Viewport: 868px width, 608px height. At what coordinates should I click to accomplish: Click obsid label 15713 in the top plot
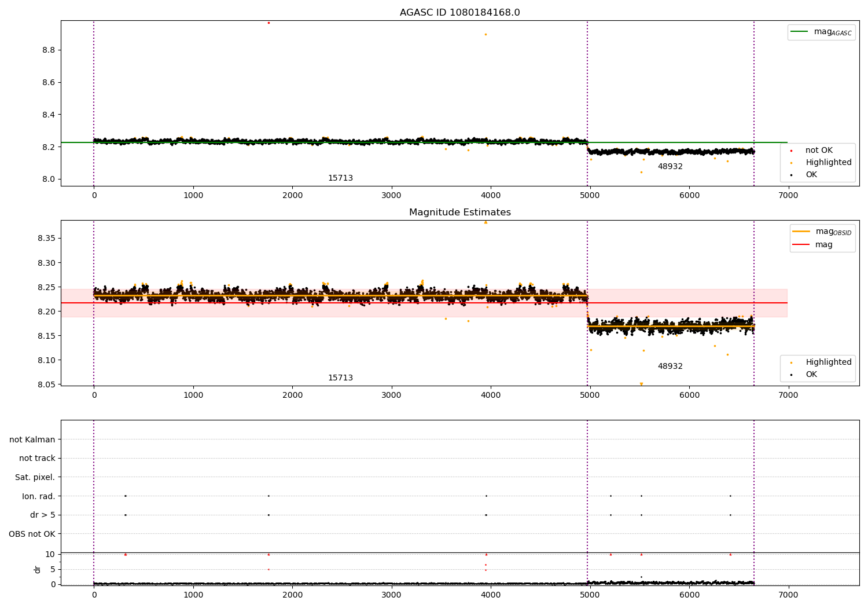[340, 178]
